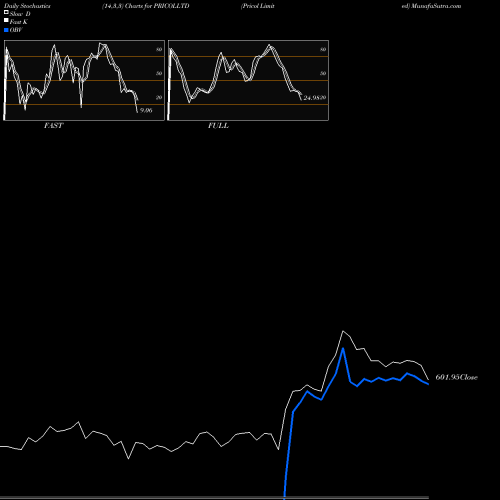Image resolution: width=500 pixels, height=500 pixels.
Task: Click the 'FULL' chart label
Action: click(x=218, y=126)
